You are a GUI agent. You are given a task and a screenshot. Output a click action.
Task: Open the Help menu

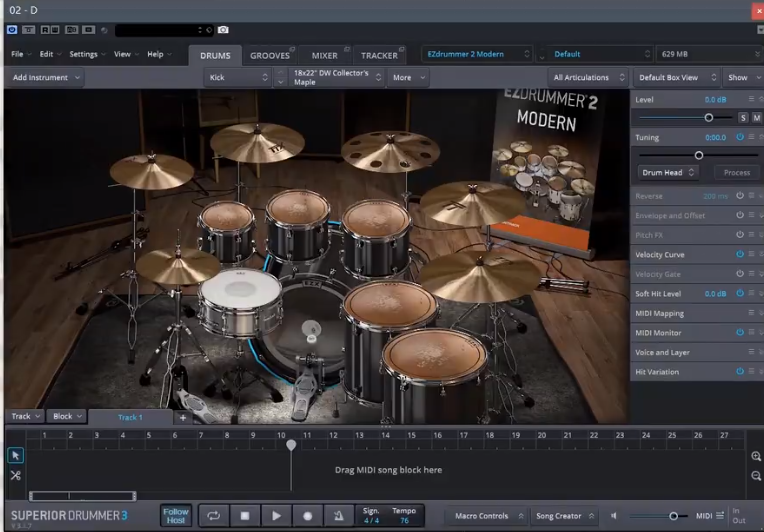(159, 54)
